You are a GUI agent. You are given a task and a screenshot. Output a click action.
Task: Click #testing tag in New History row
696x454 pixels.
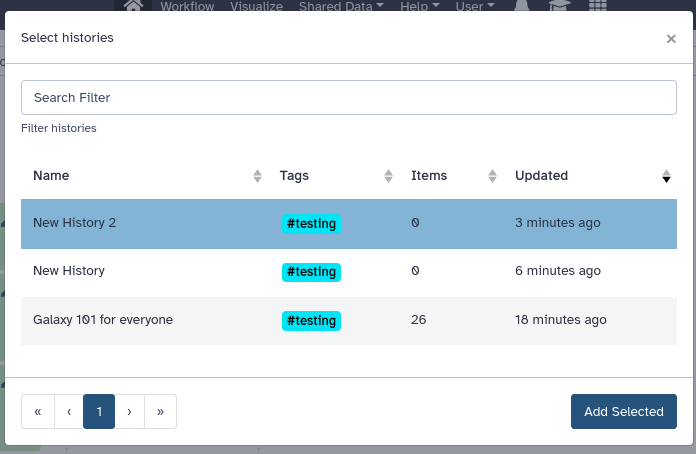[311, 272]
